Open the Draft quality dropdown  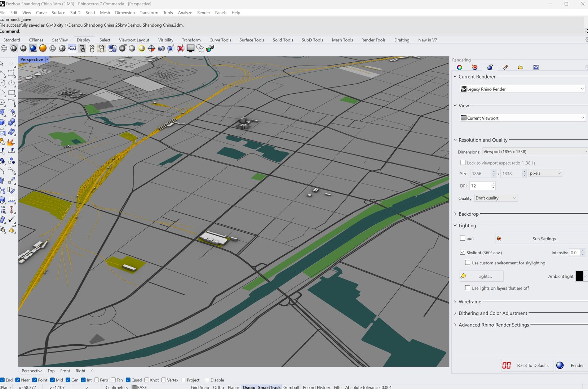pyautogui.click(x=496, y=198)
